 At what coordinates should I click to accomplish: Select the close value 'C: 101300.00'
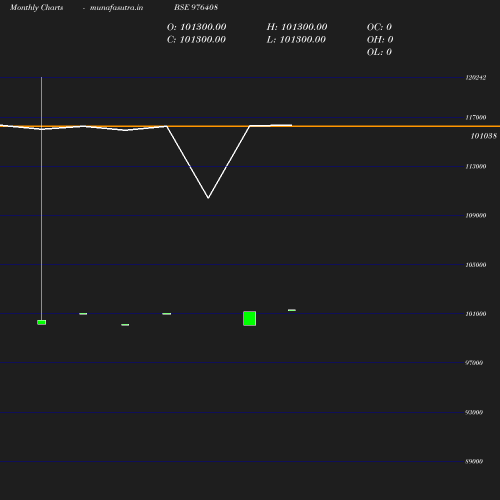196,40
